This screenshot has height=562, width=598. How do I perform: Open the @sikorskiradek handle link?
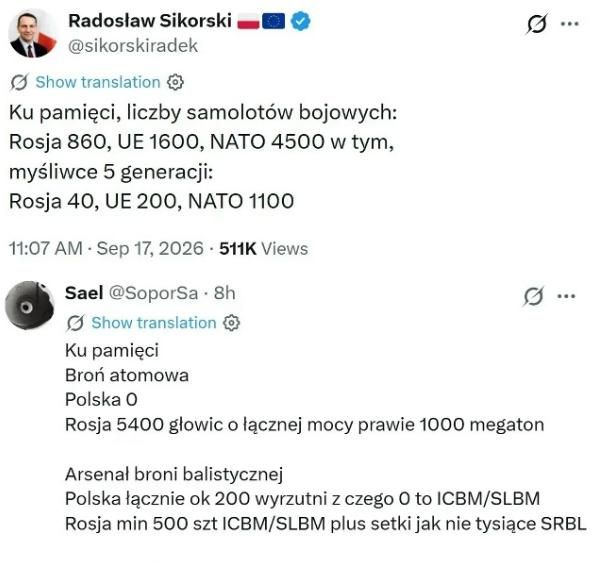pos(133,46)
